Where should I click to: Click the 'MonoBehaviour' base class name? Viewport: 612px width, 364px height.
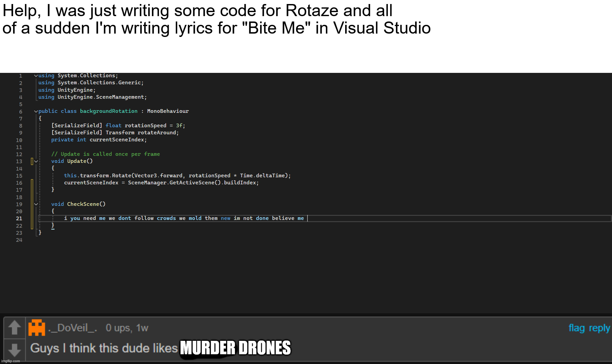[168, 111]
